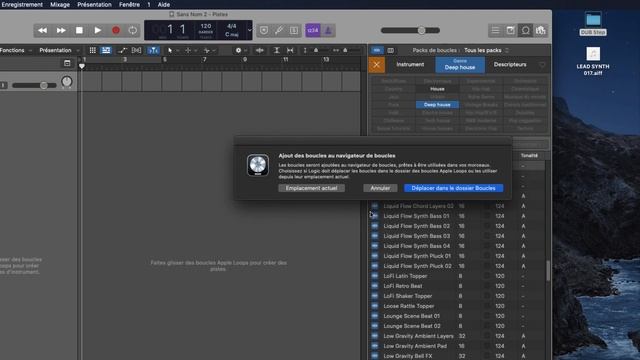Rewind the transport
Screen dimensions: 640x360
coord(42,31)
